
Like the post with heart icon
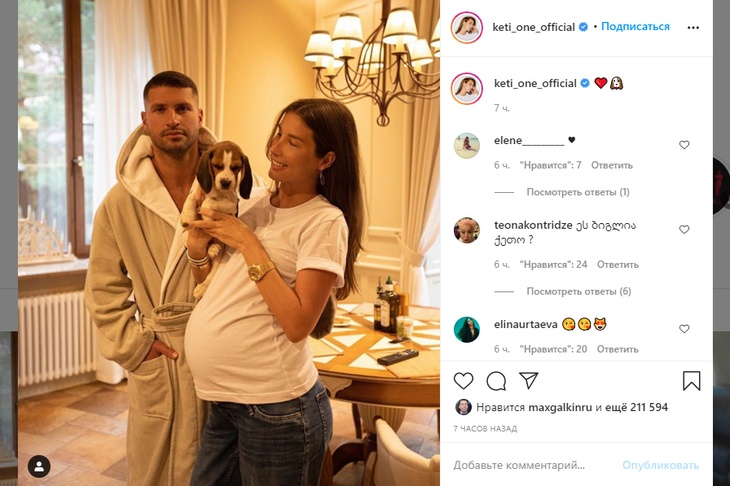coord(463,381)
